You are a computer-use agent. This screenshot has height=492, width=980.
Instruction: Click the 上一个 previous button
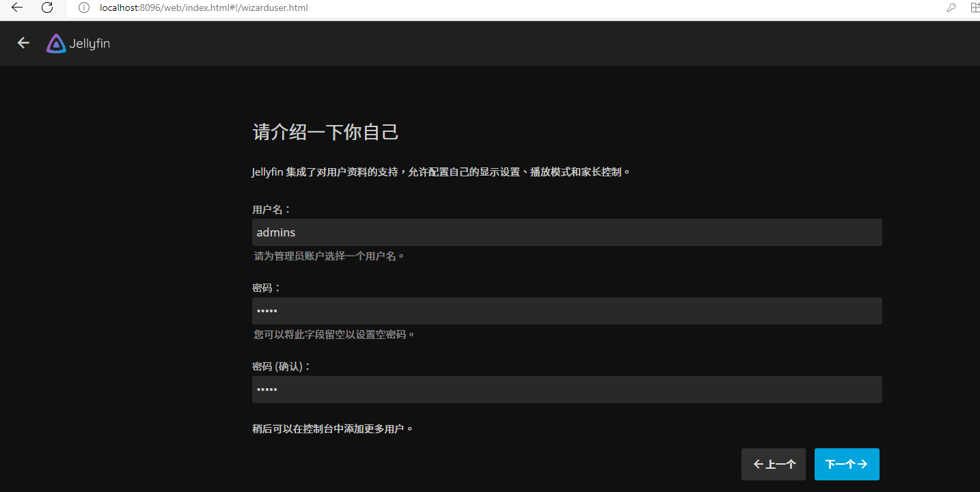[x=774, y=464]
